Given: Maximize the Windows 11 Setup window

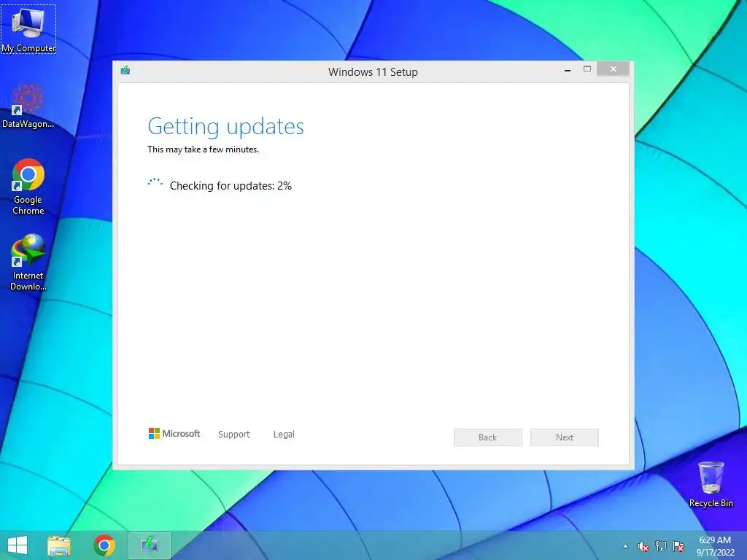Looking at the screenshot, I should [x=587, y=69].
